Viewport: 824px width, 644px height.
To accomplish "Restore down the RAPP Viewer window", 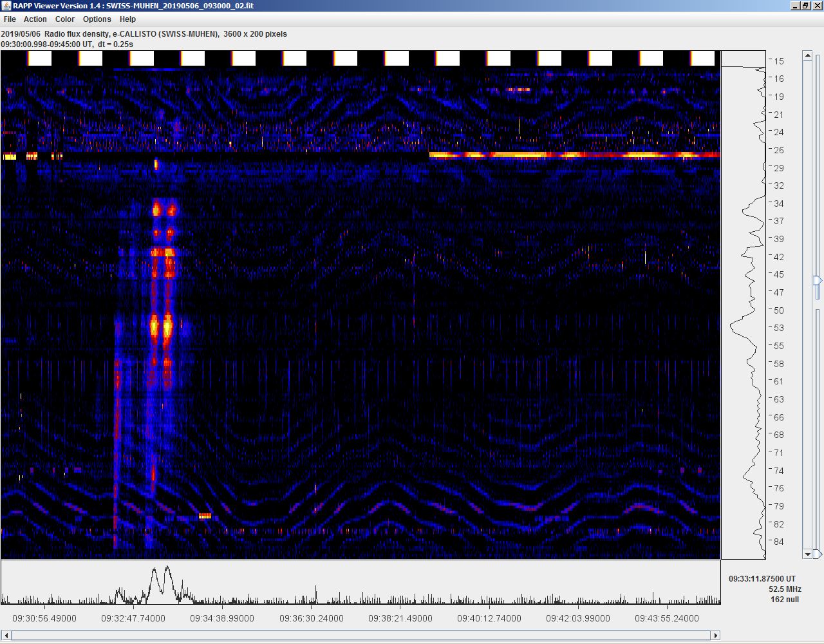I will (x=805, y=6).
